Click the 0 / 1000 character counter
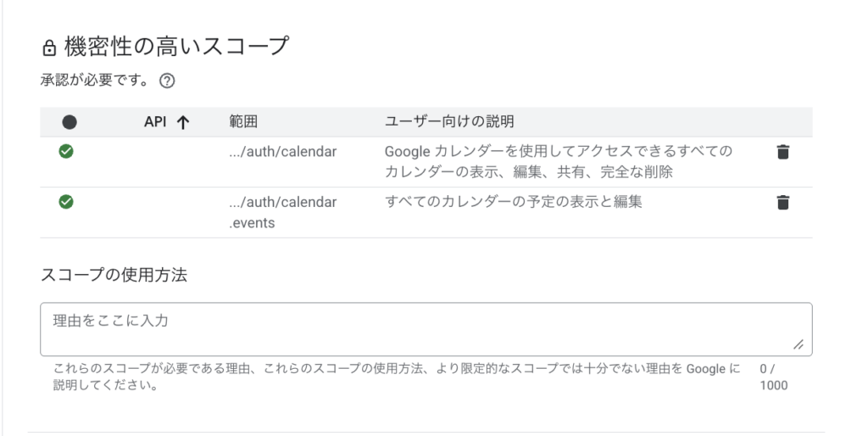Screen dimensions: 868x436 click(x=773, y=377)
